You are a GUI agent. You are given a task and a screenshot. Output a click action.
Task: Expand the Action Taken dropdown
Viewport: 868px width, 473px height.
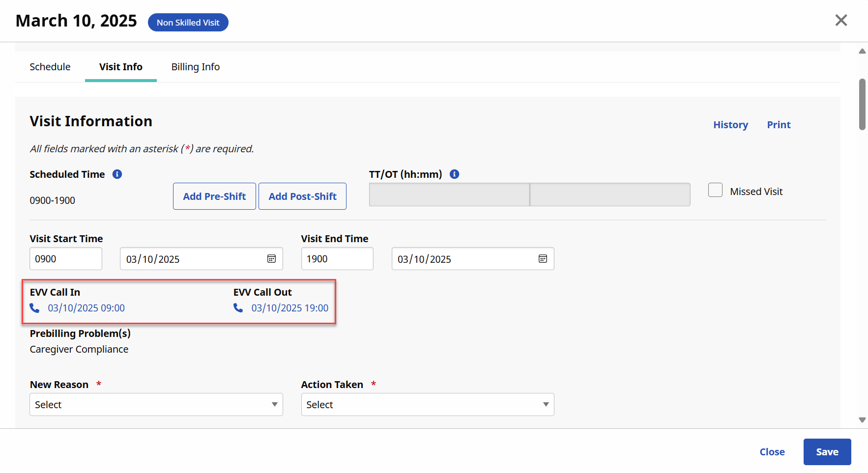tap(427, 405)
